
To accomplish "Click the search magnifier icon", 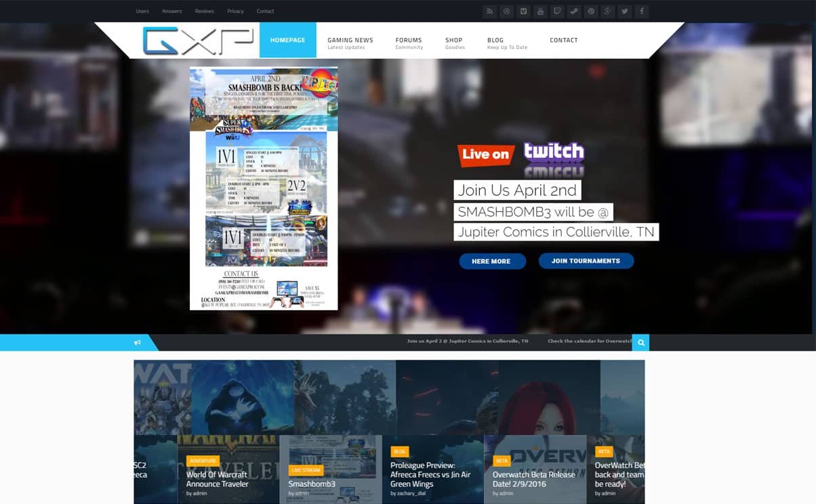I will point(640,343).
